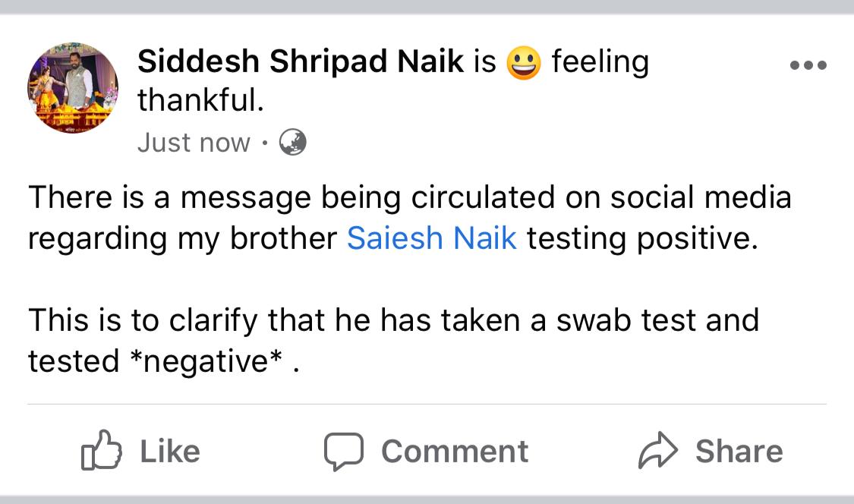Tap the '*negative*' word in the post
Screen dimensions: 854x504
point(205,361)
